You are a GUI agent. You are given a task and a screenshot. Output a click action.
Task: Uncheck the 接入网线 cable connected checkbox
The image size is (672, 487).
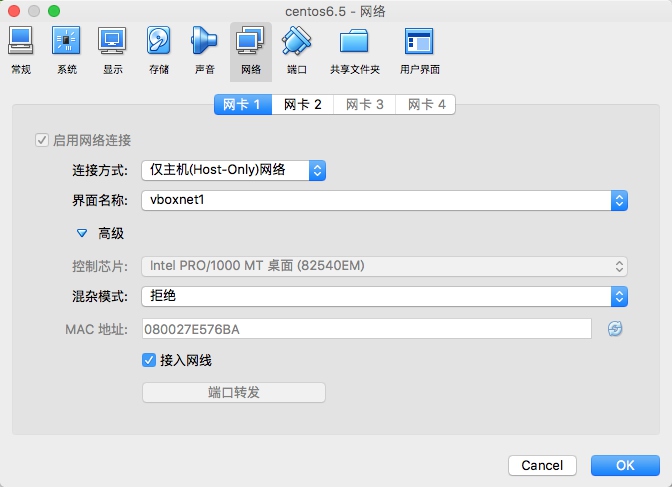[149, 360]
